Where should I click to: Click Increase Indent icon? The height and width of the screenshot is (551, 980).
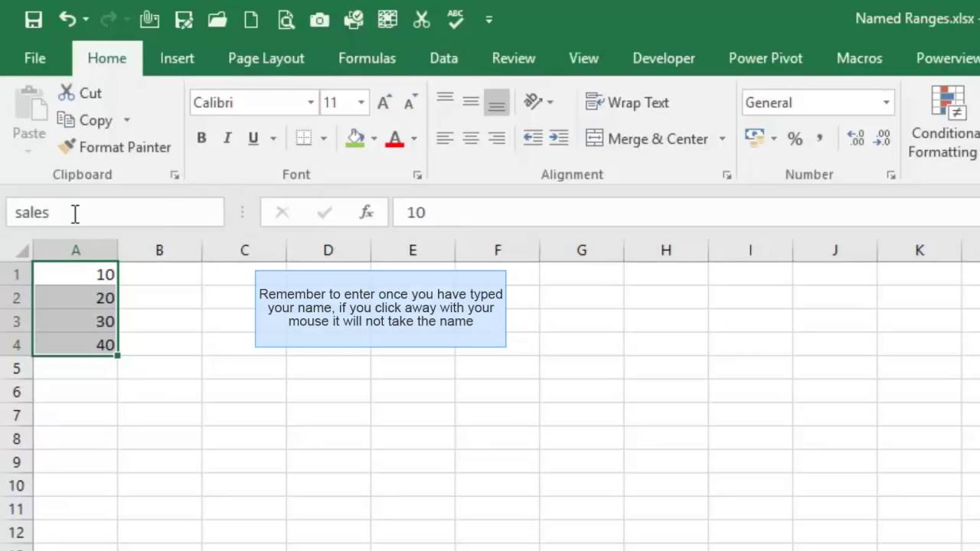(559, 139)
